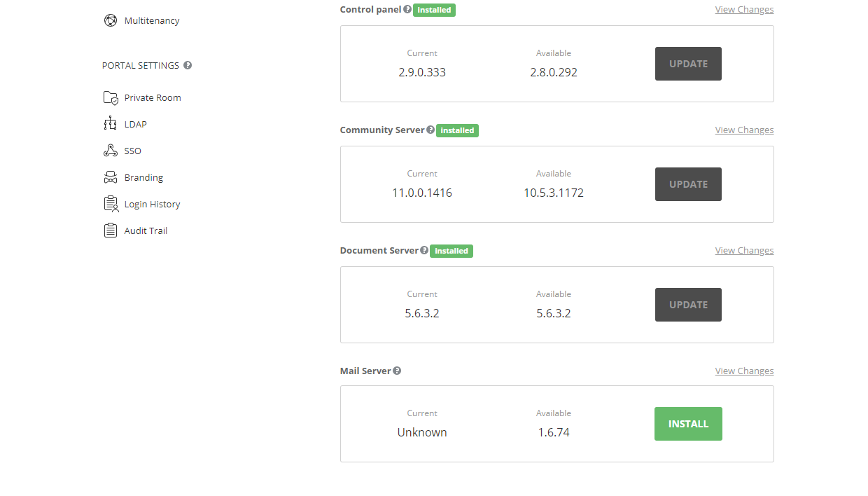Go to the Branding settings page
This screenshot has height=496, width=868.
tap(143, 177)
